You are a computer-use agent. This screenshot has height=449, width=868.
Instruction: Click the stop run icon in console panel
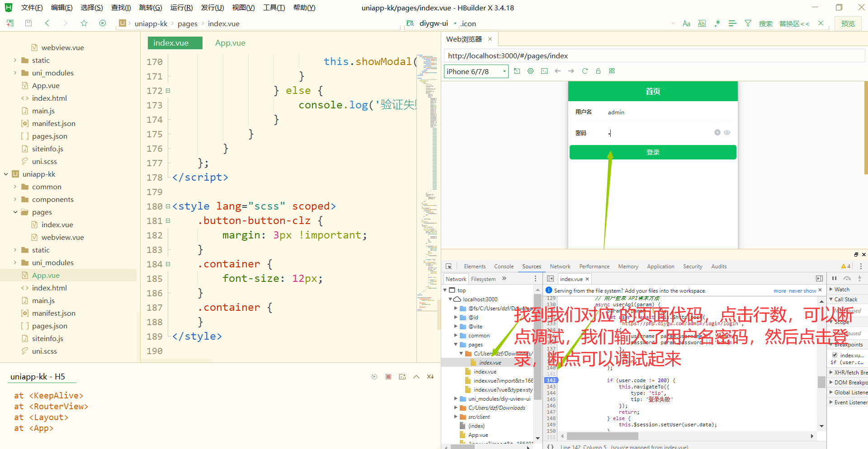(388, 377)
